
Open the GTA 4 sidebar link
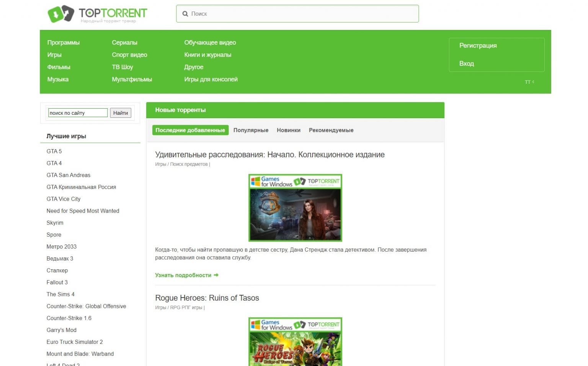(x=54, y=163)
